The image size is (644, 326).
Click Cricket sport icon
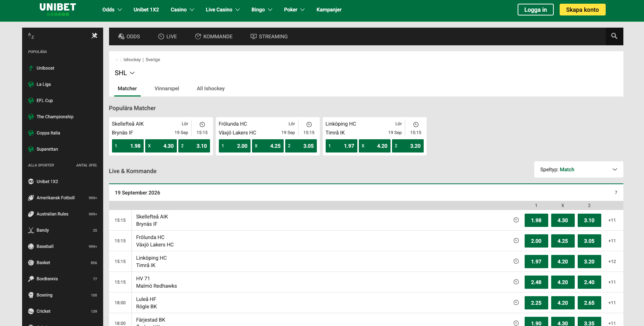tap(31, 311)
